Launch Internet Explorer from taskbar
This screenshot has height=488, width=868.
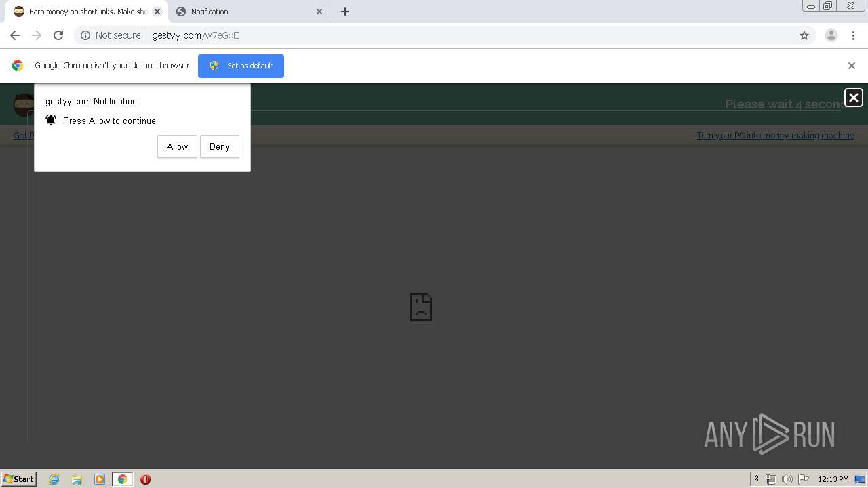click(x=54, y=479)
